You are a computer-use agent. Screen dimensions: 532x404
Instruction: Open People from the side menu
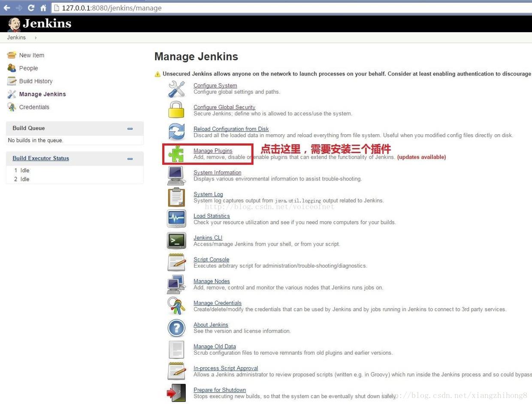29,68
